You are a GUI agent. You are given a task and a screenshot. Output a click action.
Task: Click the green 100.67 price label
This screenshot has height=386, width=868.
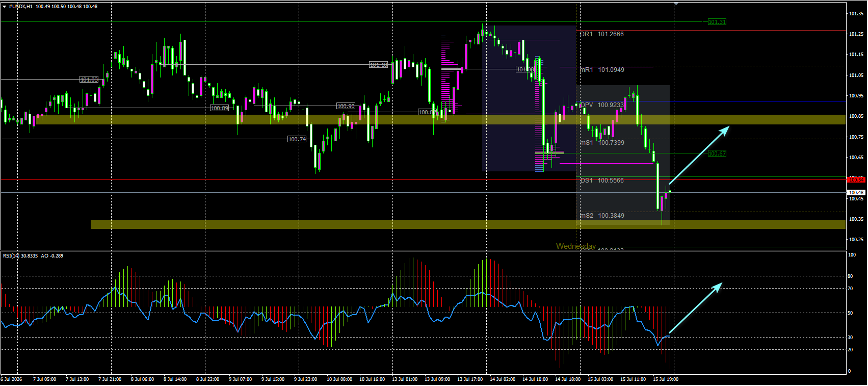tap(717, 153)
